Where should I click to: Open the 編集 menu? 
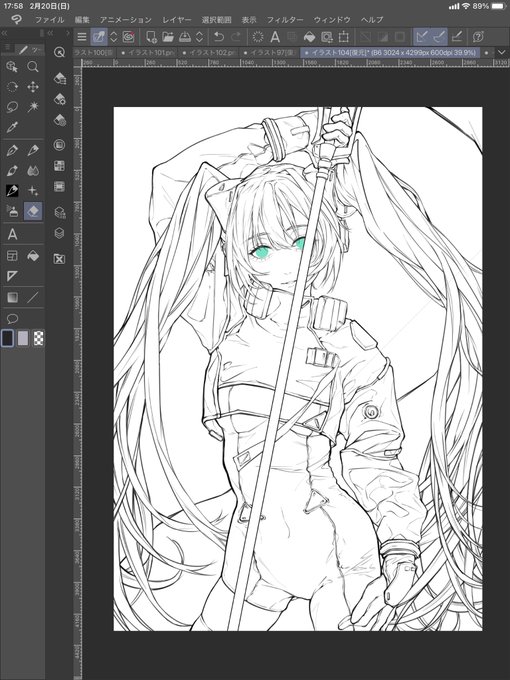point(82,20)
